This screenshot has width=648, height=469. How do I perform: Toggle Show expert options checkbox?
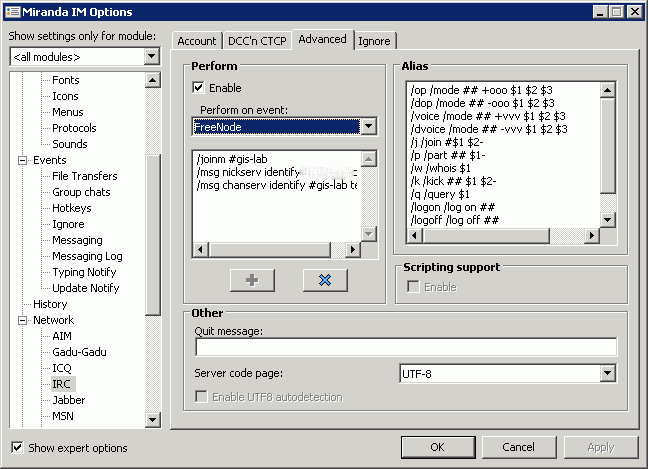pos(17,448)
